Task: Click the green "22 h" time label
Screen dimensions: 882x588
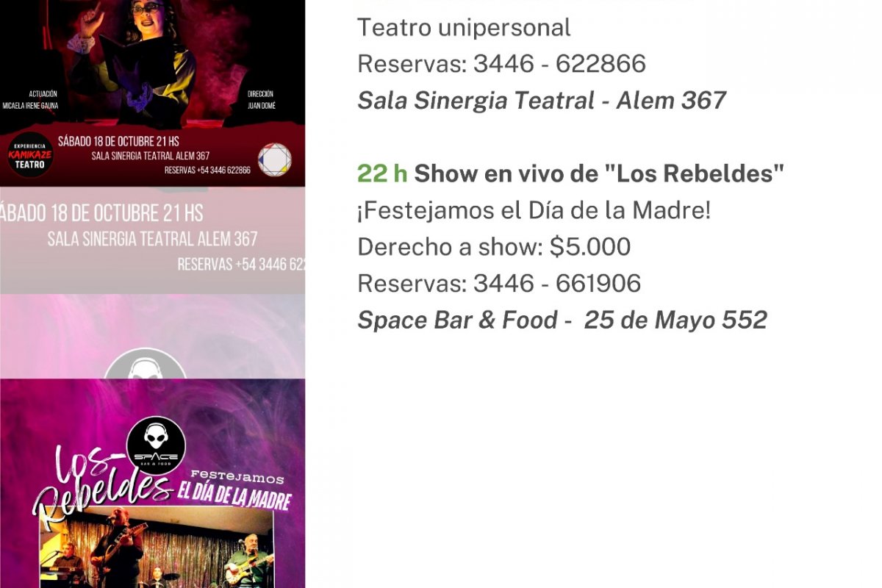Action: [x=382, y=174]
